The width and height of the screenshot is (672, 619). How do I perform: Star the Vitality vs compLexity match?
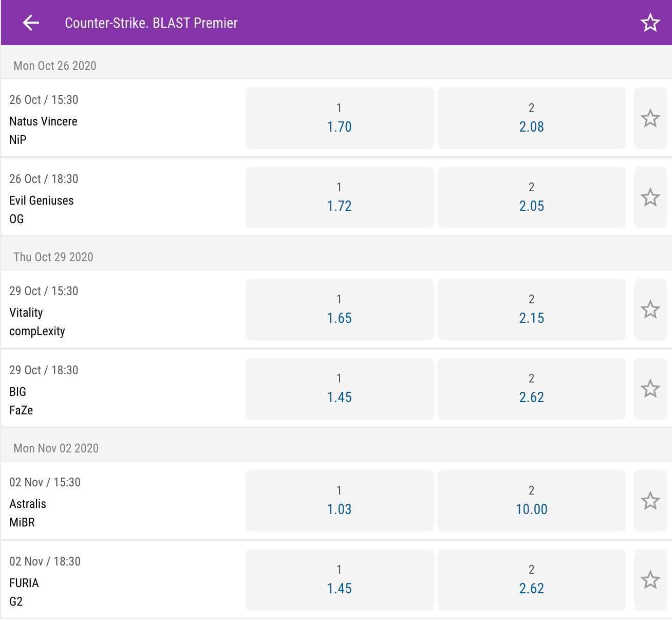pos(650,309)
